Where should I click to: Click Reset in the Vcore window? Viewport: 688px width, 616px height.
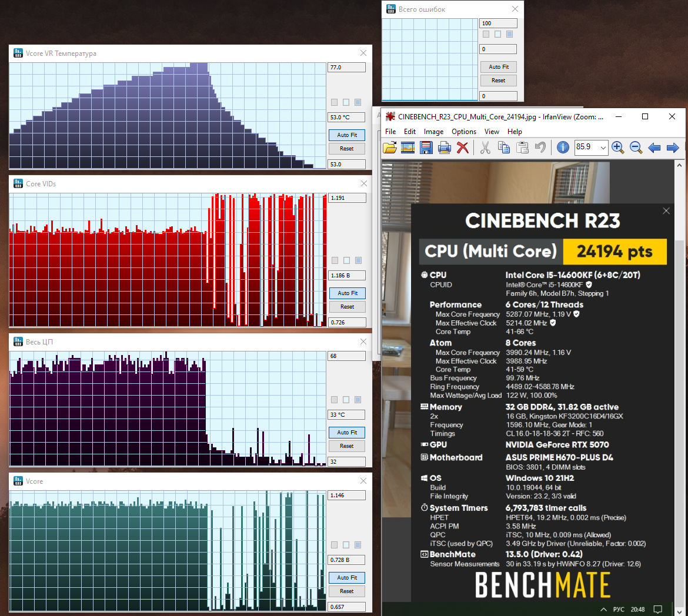[x=347, y=591]
